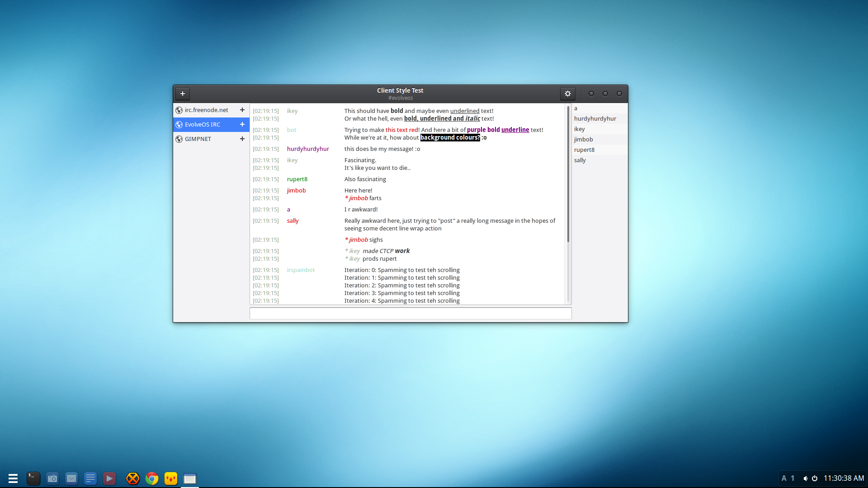
Task: Open the mail application in the panel
Action: click(71, 479)
